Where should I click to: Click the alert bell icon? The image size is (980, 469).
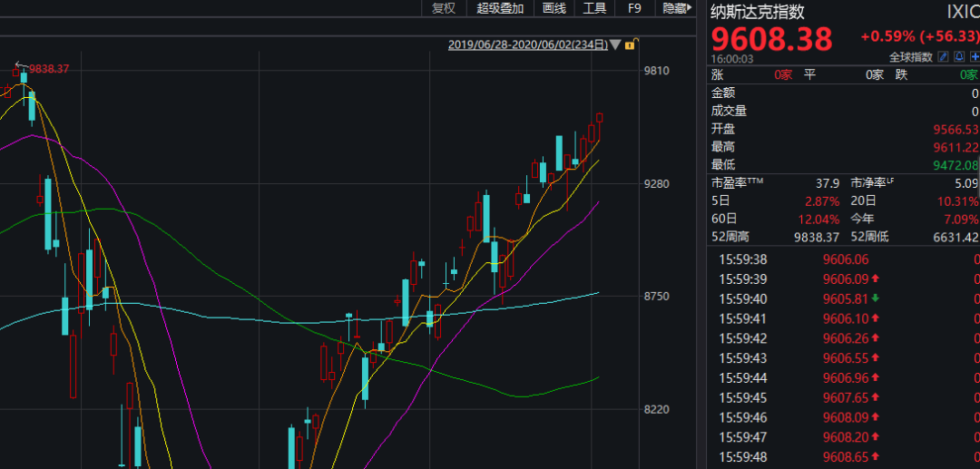click(x=959, y=57)
